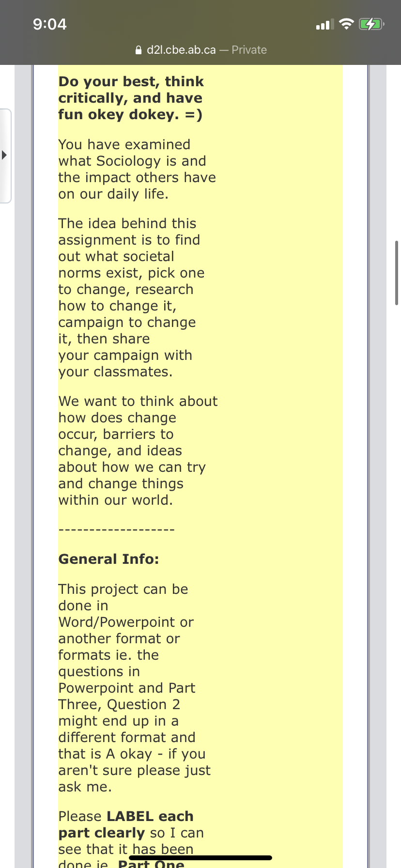Tap the padlock icon in address bar
This screenshot has width=401, height=868.
pyautogui.click(x=139, y=50)
